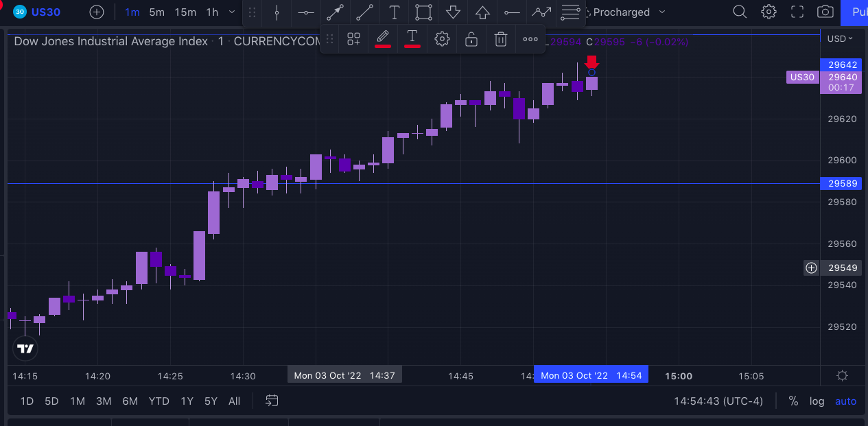Select the Text annotation tool

(x=394, y=12)
